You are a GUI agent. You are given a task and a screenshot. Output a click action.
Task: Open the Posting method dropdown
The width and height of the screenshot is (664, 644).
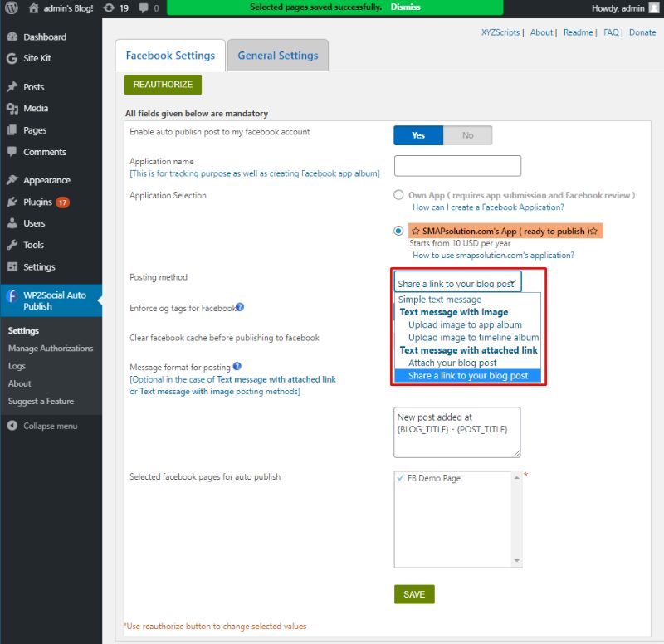point(457,282)
